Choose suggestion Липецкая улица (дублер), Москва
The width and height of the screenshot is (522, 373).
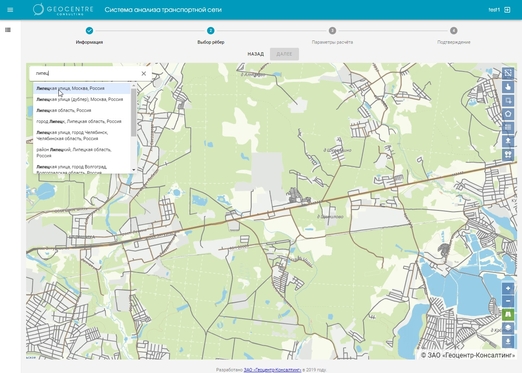(x=82, y=99)
